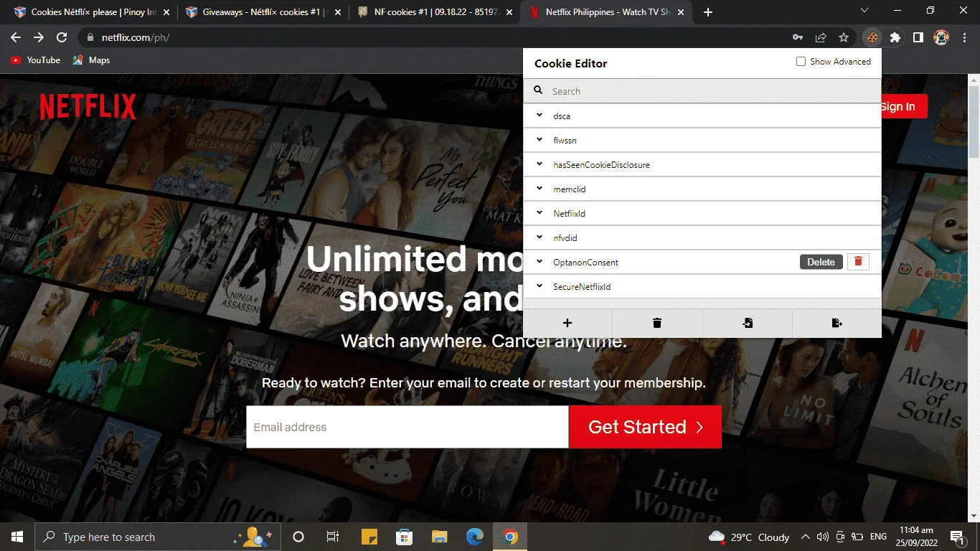Click the Netflix Sign In button
The height and width of the screenshot is (551, 980).
903,106
